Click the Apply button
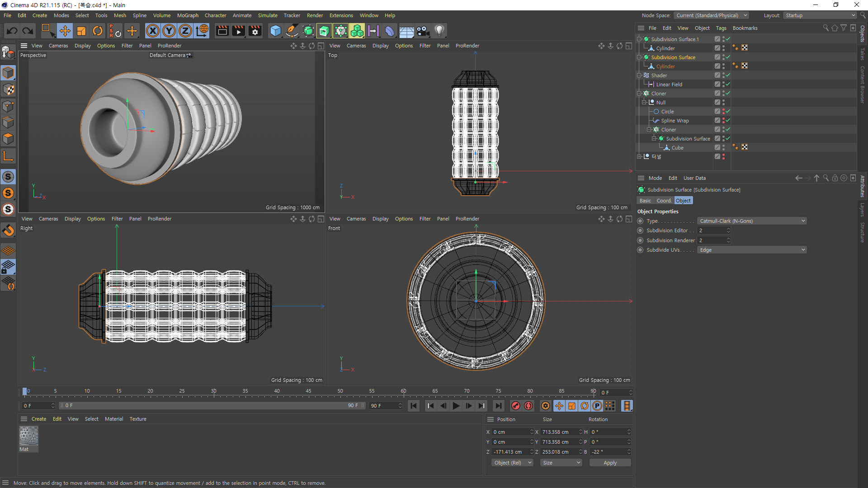Image resolution: width=868 pixels, height=488 pixels. 609,463
